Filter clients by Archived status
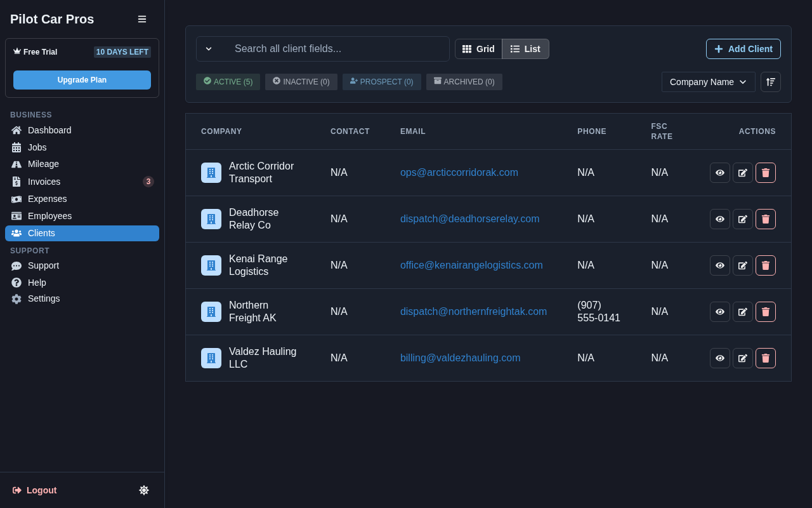The height and width of the screenshot is (508, 812). point(464,82)
